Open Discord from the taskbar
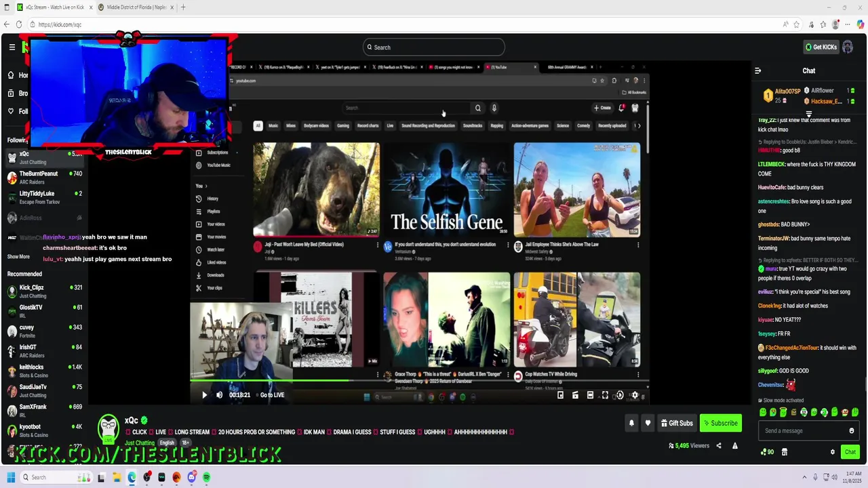Screen dimensions: 868x488 pos(191,477)
